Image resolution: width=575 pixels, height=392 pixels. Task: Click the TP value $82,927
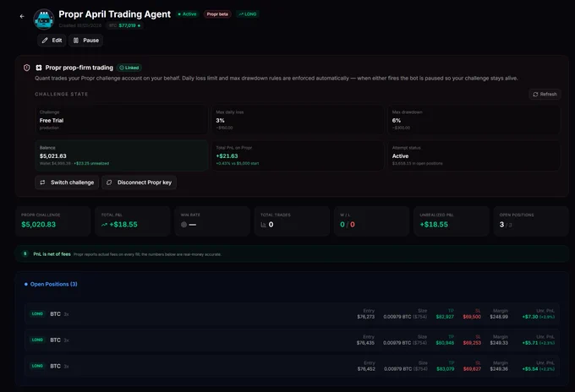click(x=445, y=317)
